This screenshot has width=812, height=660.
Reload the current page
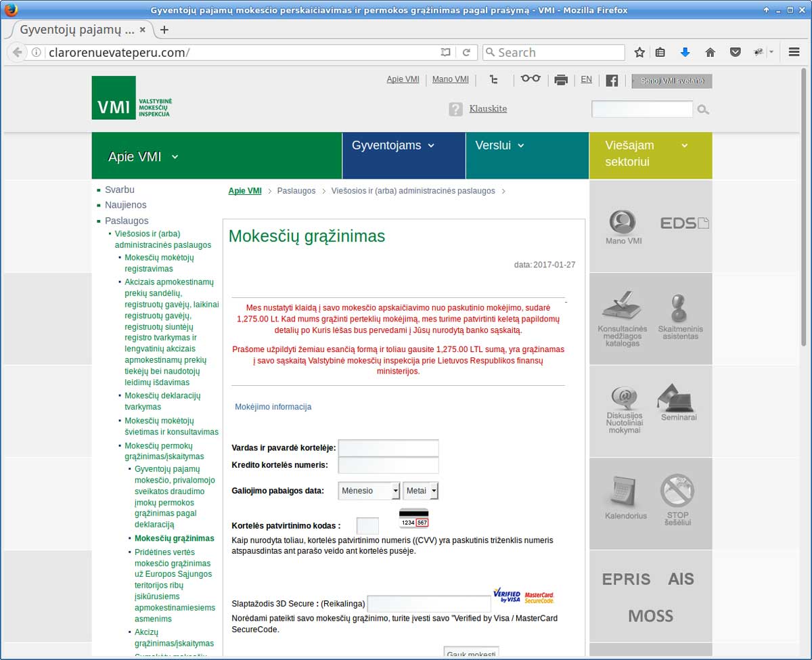(466, 52)
